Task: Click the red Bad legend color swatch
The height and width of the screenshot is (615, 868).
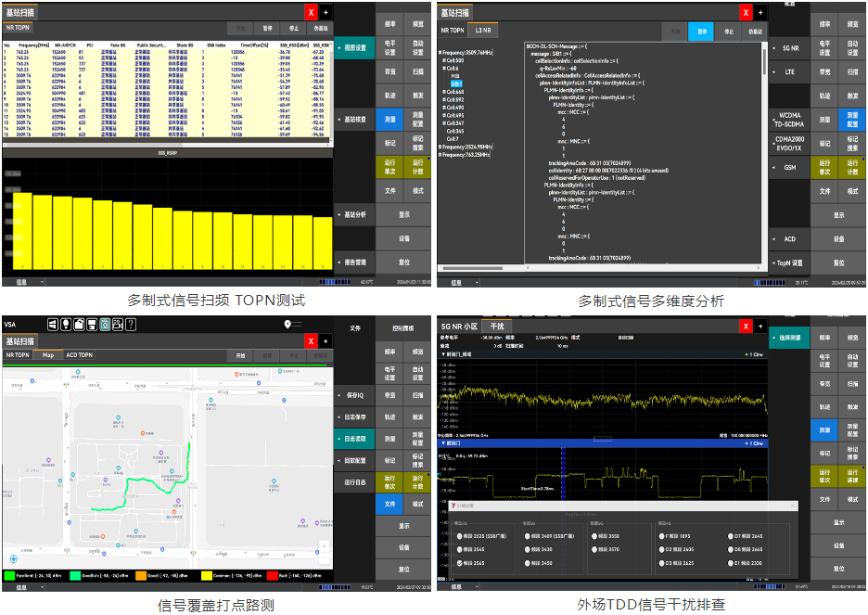Action: pyautogui.click(x=273, y=576)
